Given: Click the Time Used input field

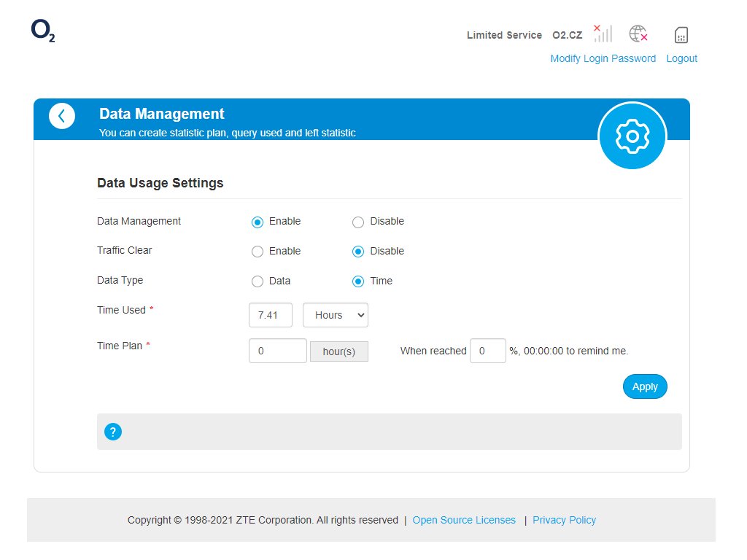Looking at the screenshot, I should tap(271, 315).
